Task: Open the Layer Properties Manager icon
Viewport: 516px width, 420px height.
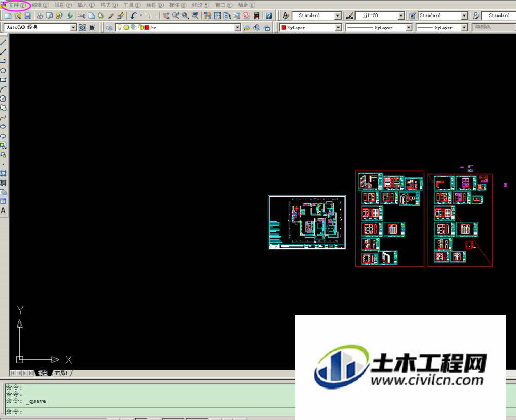Action: click(x=109, y=28)
